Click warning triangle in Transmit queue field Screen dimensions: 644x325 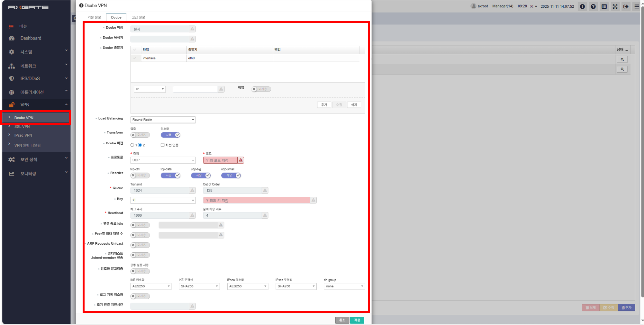coord(192,190)
